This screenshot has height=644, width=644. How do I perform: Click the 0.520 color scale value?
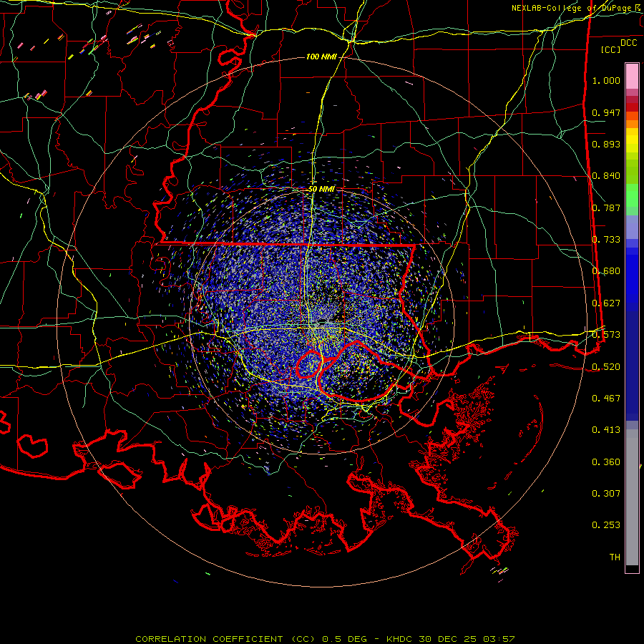point(606,366)
